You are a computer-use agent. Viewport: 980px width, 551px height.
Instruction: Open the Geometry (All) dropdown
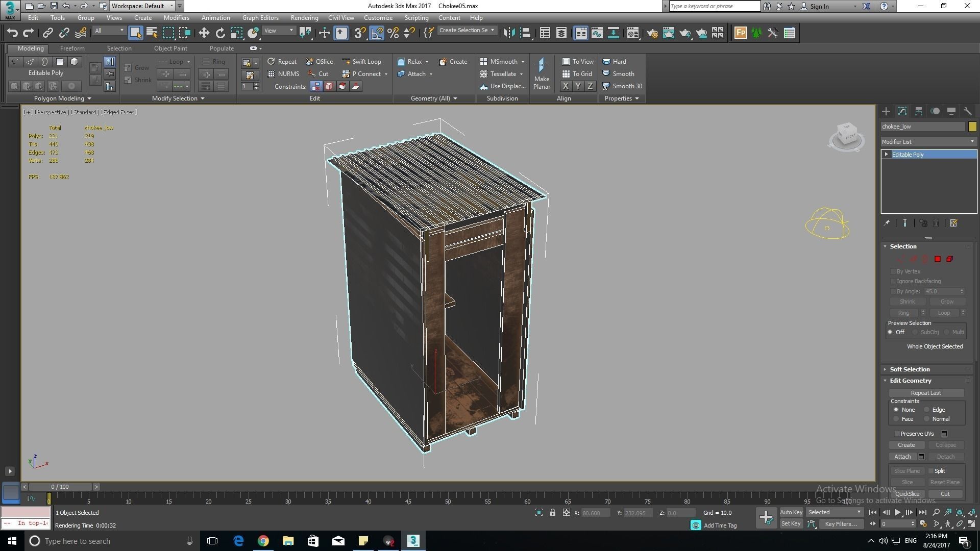[434, 98]
